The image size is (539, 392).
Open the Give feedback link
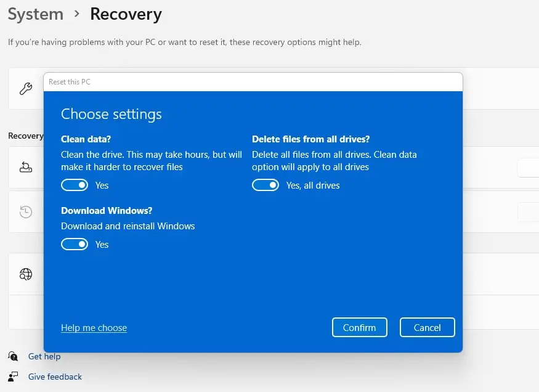click(55, 377)
